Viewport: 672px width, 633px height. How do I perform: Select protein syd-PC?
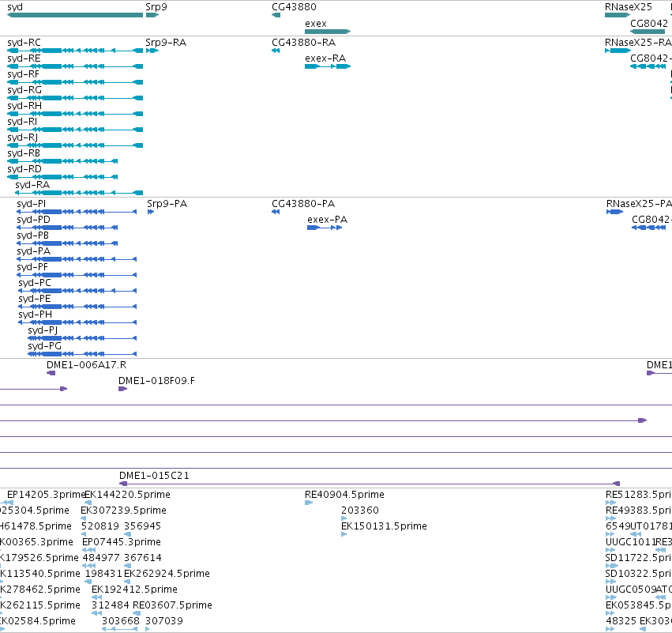coord(77,291)
